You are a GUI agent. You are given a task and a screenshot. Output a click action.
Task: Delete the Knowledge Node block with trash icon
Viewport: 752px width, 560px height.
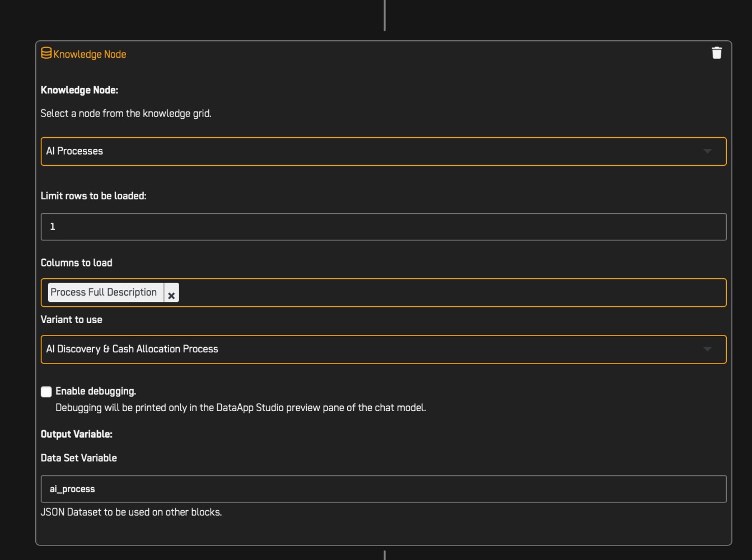coord(716,53)
